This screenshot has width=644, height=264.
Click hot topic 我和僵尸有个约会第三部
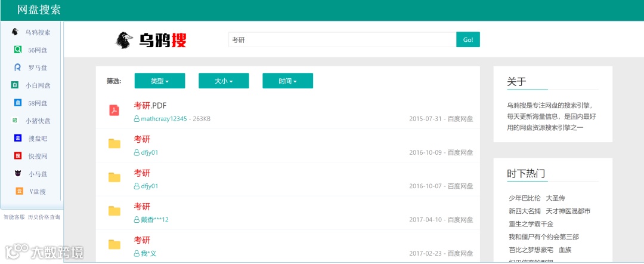click(544, 237)
